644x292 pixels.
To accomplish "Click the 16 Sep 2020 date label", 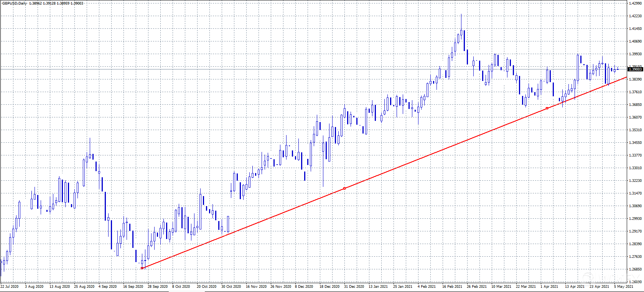I will click(x=133, y=286).
